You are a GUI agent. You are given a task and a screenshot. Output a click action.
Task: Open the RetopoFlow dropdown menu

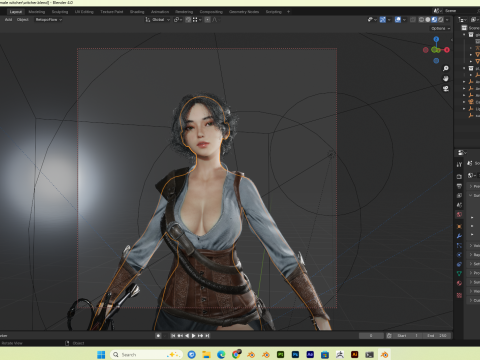[49, 20]
